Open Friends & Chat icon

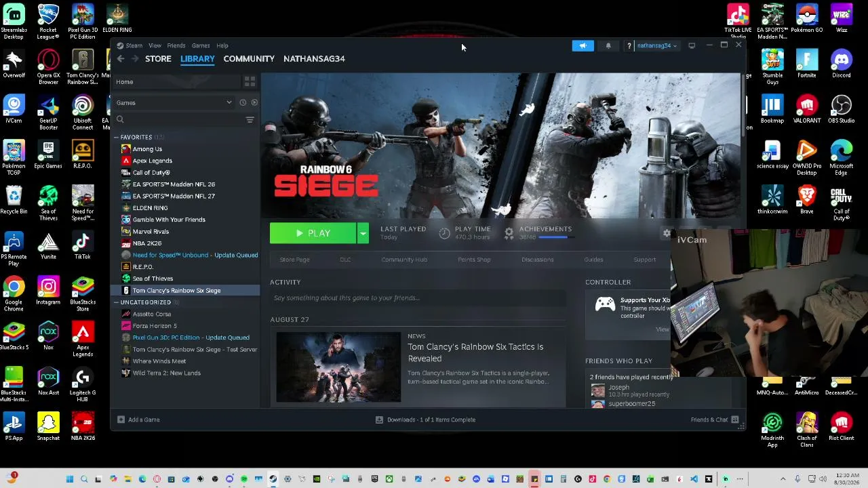[735, 420]
